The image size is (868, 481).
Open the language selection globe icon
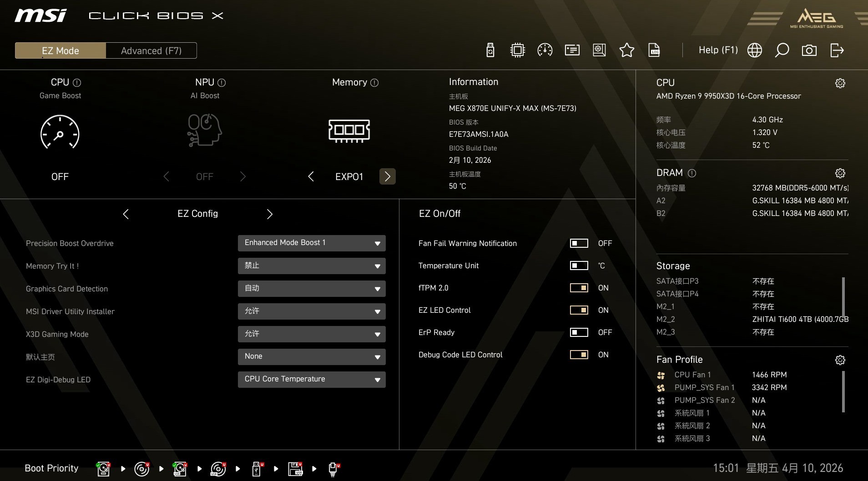pyautogui.click(x=754, y=50)
